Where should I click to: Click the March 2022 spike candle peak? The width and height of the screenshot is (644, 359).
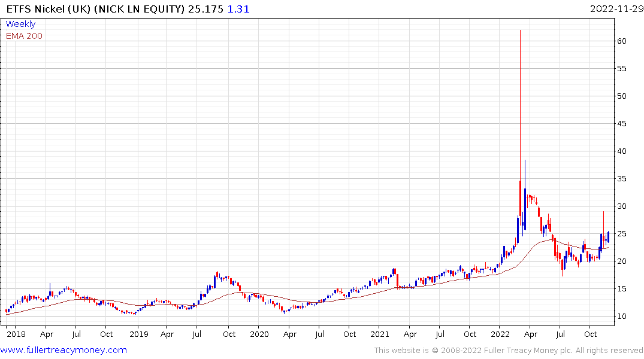521,31
